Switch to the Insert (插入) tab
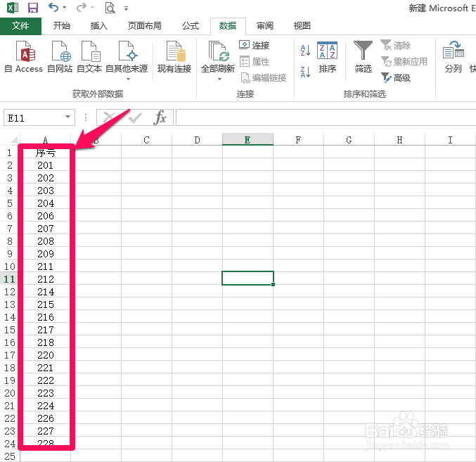The height and width of the screenshot is (462, 476). point(99,26)
